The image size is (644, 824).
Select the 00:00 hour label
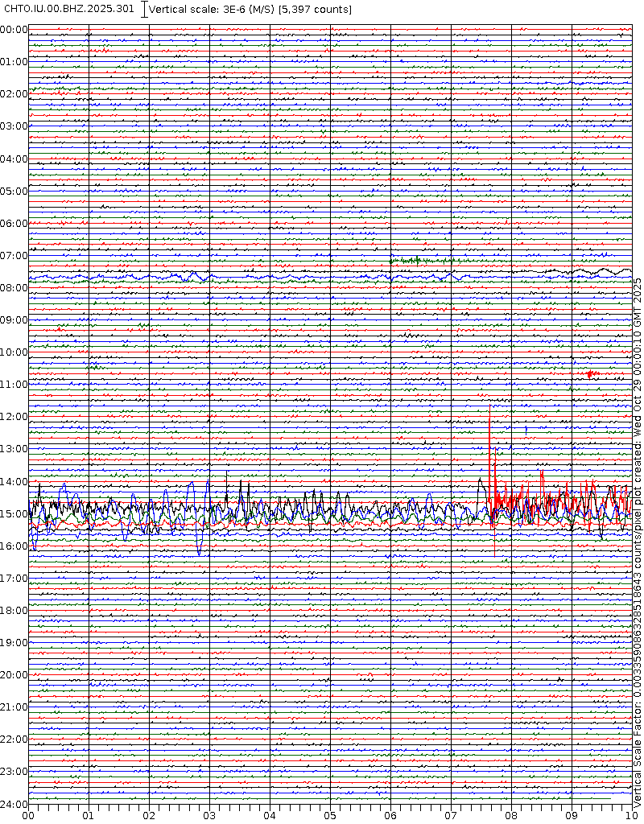[14, 30]
